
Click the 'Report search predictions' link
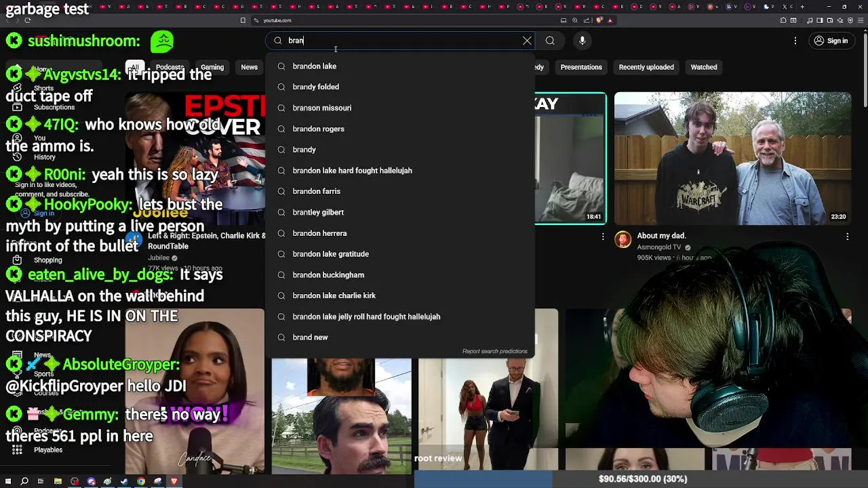(x=494, y=351)
